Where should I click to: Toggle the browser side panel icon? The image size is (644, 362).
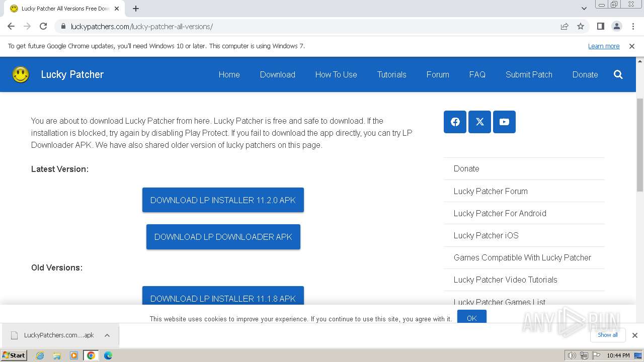601,26
